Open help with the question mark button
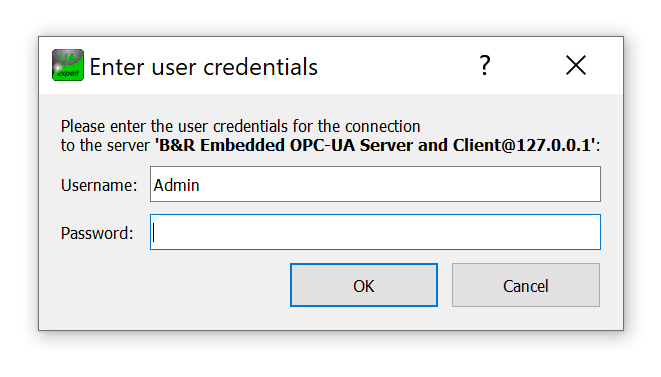 click(x=485, y=65)
